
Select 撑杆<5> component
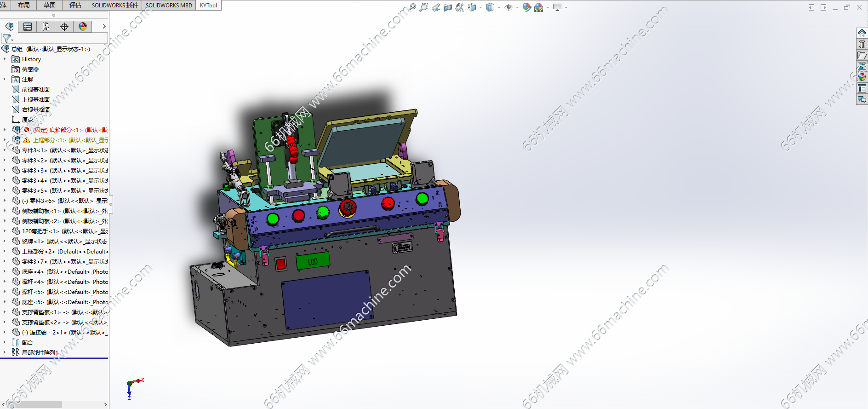[x=60, y=292]
